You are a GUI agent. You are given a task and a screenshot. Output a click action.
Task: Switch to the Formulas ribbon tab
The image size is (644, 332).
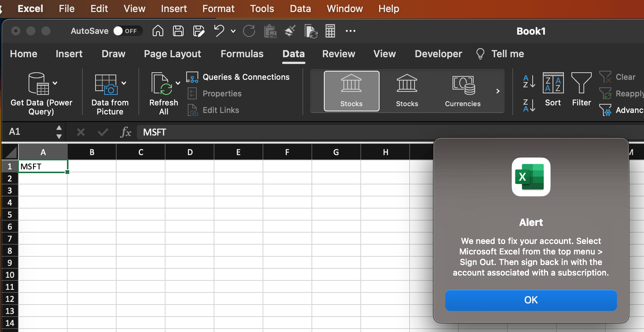[242, 54]
